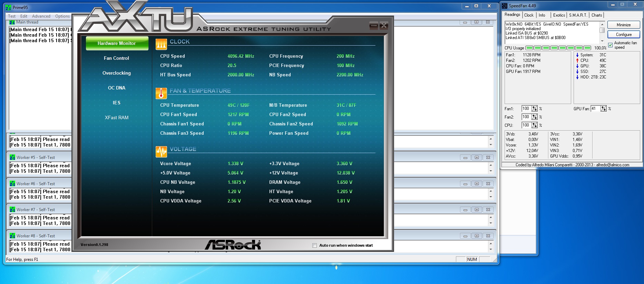The height and width of the screenshot is (284, 644).
Task: Adjust Fan2 speed spinner in SpeedFan
Action: click(535, 117)
